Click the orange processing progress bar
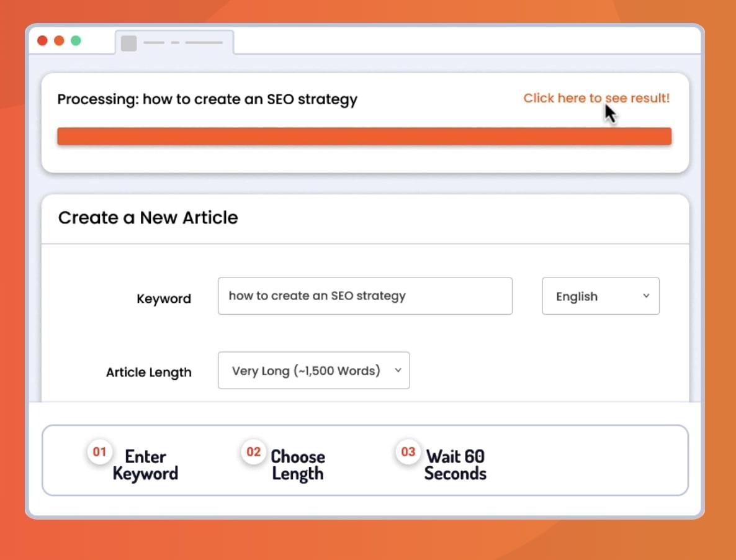The image size is (736, 560). coord(364,137)
